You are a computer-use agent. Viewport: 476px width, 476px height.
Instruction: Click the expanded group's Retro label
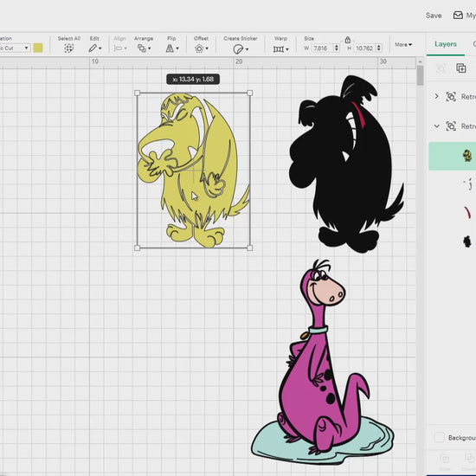click(468, 125)
